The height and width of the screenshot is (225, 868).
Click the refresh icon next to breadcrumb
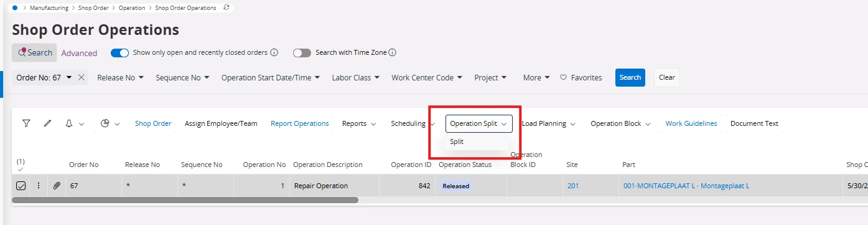pos(226,7)
